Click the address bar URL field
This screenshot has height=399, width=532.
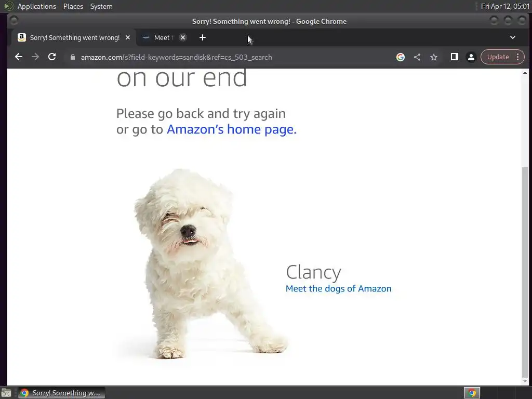[231, 57]
